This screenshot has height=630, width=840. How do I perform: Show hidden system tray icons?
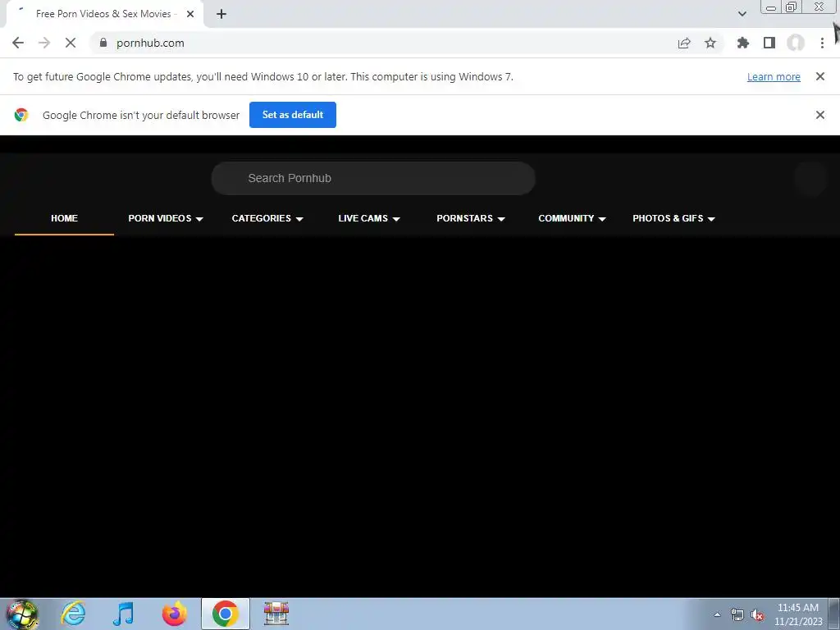(x=717, y=614)
